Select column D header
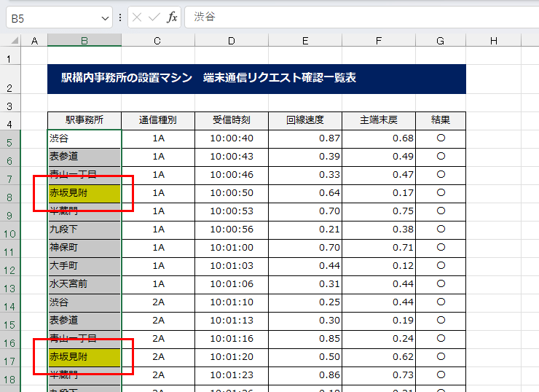 [x=232, y=41]
